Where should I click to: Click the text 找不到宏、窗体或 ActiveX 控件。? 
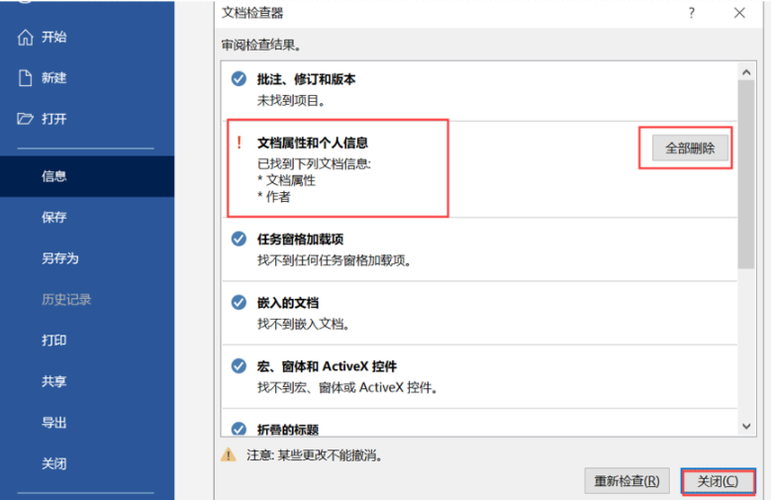pos(347,387)
